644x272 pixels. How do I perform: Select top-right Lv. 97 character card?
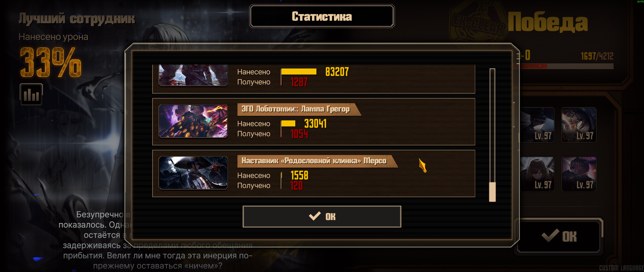579,125
